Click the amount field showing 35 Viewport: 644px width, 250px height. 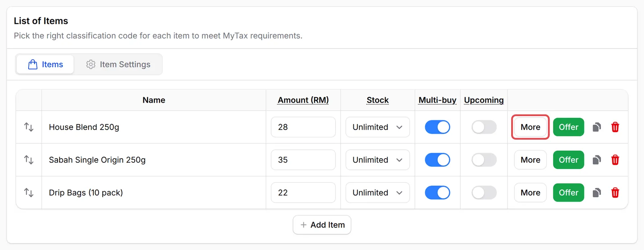tap(303, 160)
